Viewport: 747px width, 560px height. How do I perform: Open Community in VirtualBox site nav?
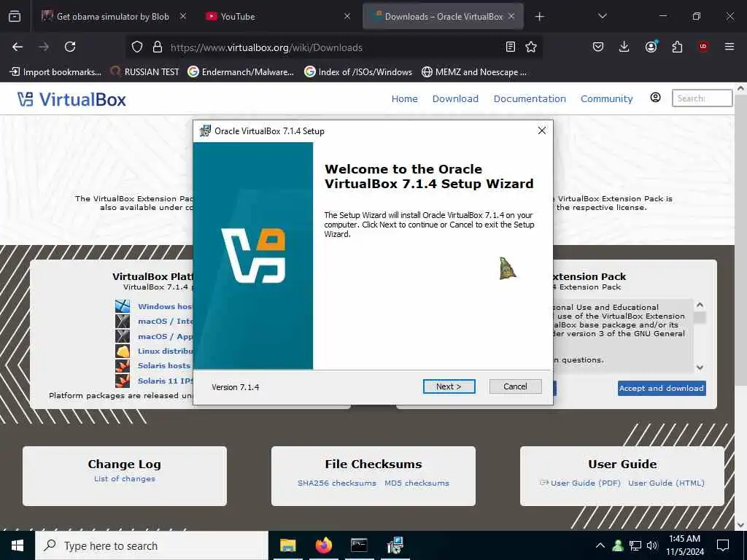pos(606,98)
